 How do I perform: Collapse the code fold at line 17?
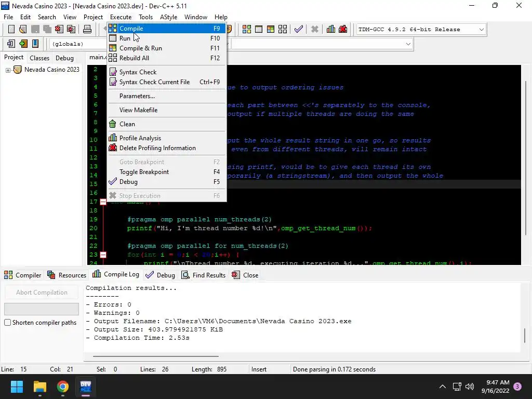103,202
